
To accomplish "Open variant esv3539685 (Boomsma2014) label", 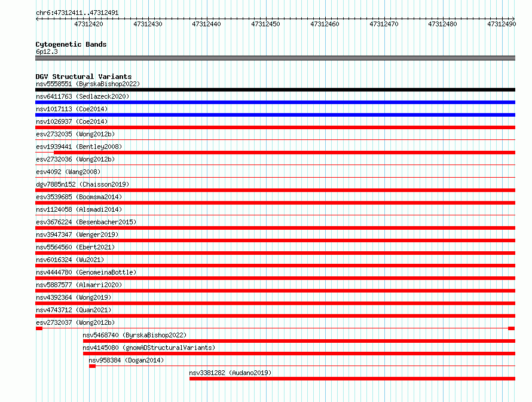I will (79, 197).
